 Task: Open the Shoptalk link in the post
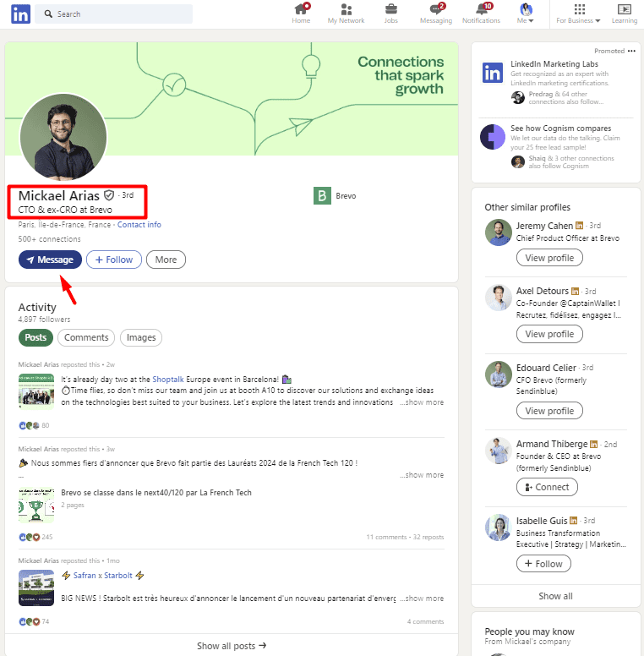point(168,380)
